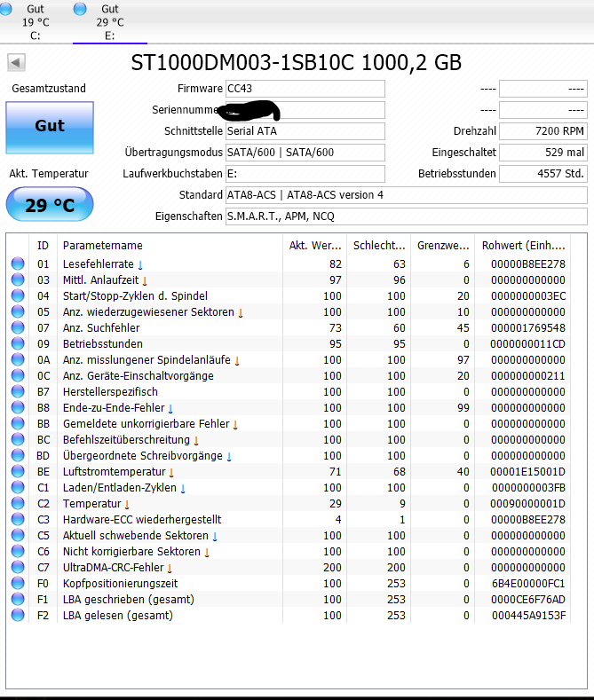Click the Standard field ATA8-ACS version 4
The width and height of the screenshot is (594, 700).
coord(407,195)
